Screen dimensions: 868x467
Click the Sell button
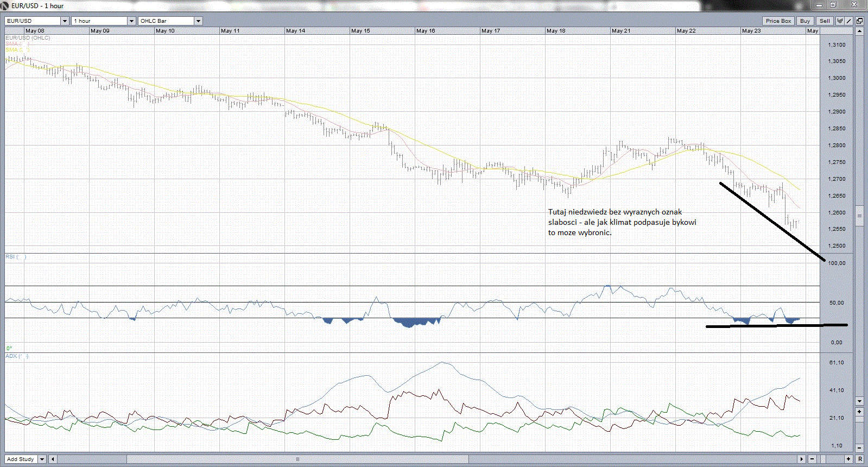(825, 21)
